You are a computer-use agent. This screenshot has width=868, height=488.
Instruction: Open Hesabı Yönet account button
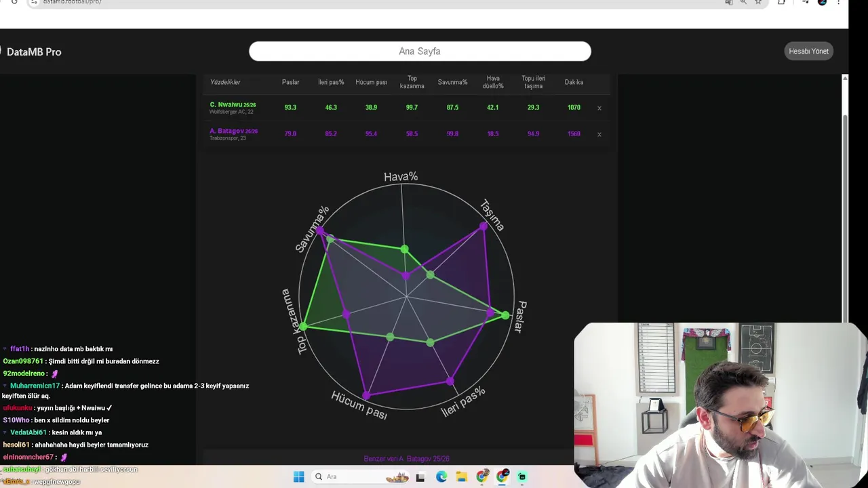tap(808, 51)
